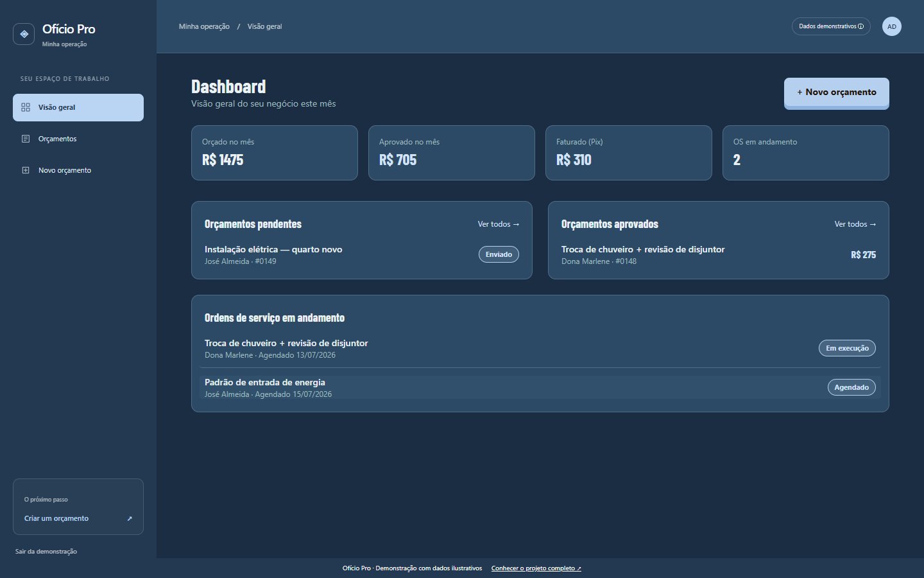Follow the Conhecer o projeto completo link
Screen dimensions: 924x578
coord(536,568)
